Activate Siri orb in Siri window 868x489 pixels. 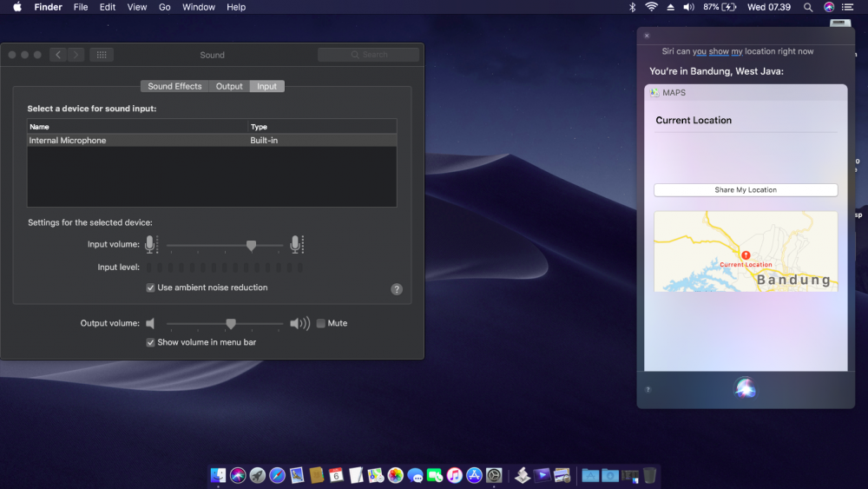point(745,388)
